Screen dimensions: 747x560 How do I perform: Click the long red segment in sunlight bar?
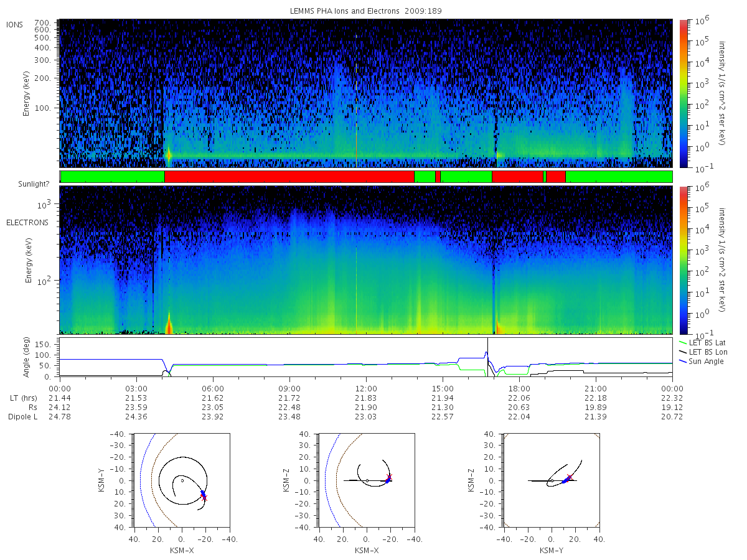pos(289,177)
